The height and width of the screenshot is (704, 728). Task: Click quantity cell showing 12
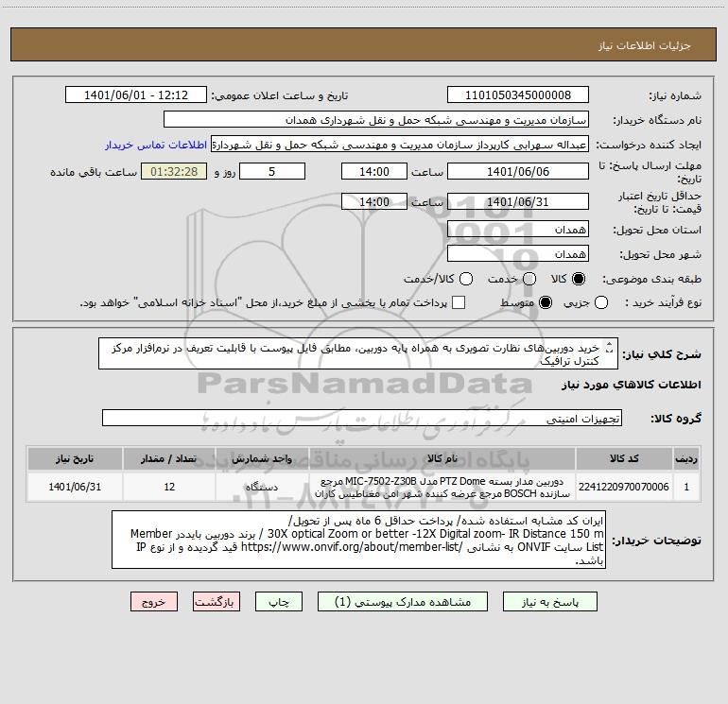tap(169, 487)
